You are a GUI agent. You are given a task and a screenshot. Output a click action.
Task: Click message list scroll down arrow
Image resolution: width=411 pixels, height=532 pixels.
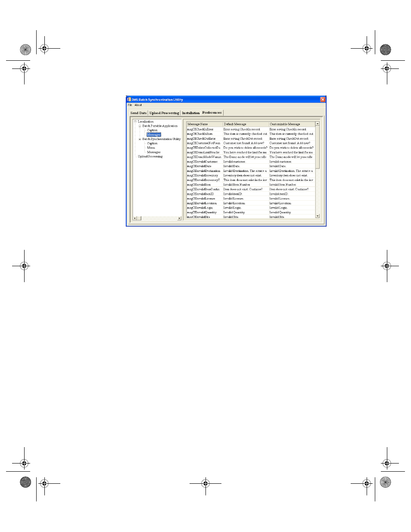318,216
